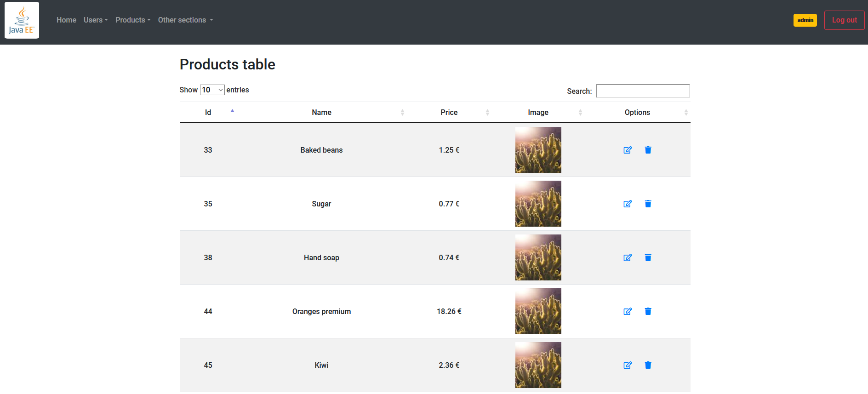Go to the Home page
The image size is (868, 394).
pyautogui.click(x=66, y=20)
